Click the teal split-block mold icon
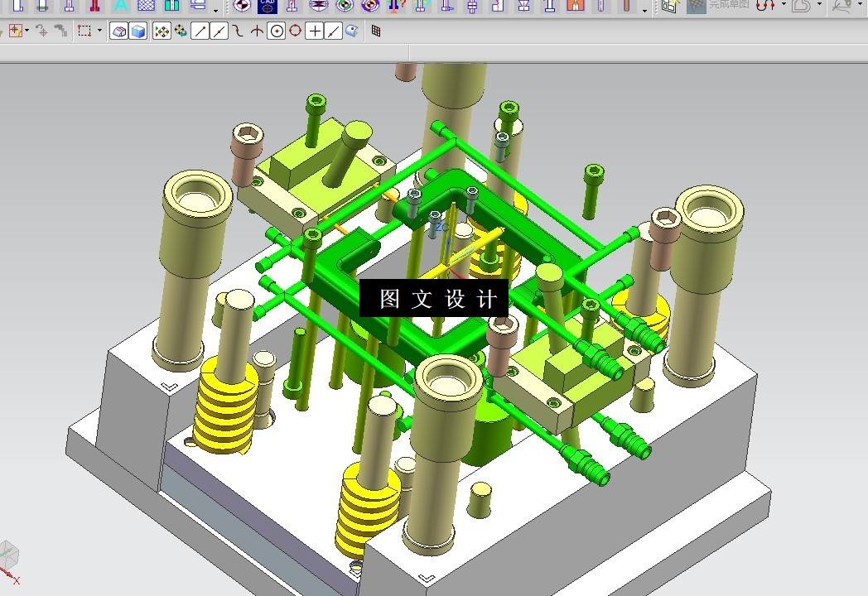 171,6
